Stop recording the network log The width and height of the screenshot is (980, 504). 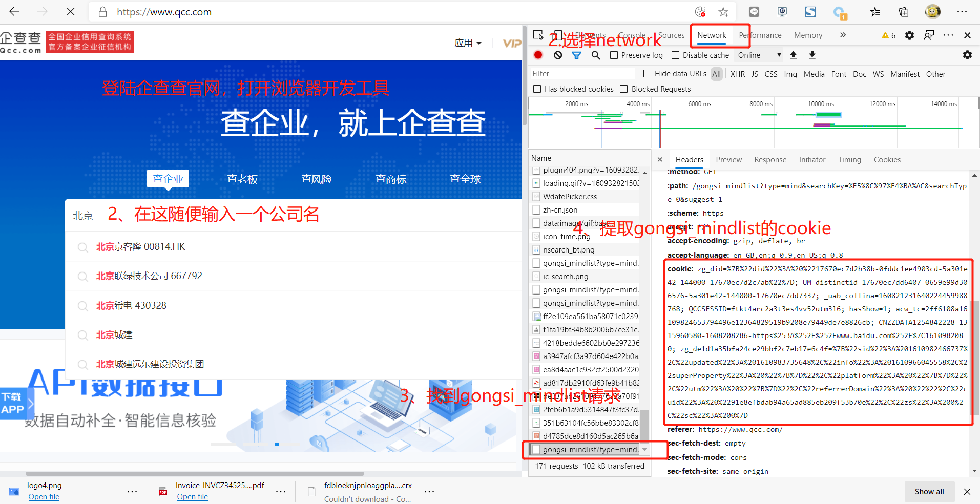coord(538,55)
